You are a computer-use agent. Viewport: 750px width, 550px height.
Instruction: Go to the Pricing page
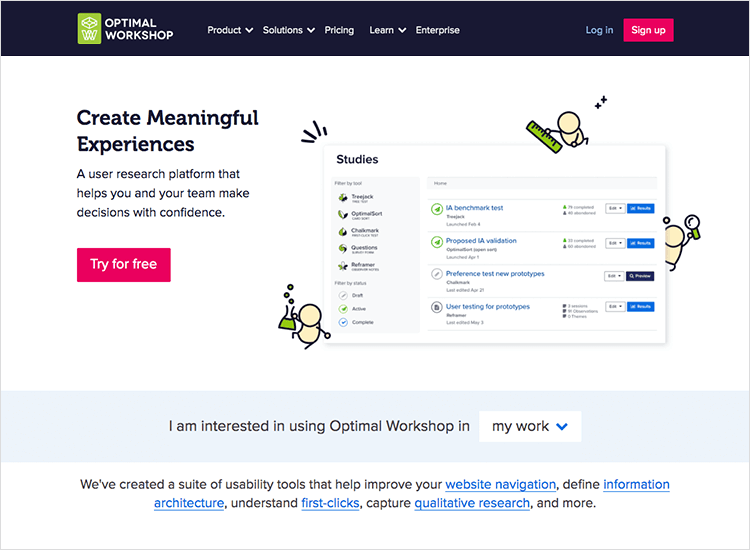tap(339, 30)
